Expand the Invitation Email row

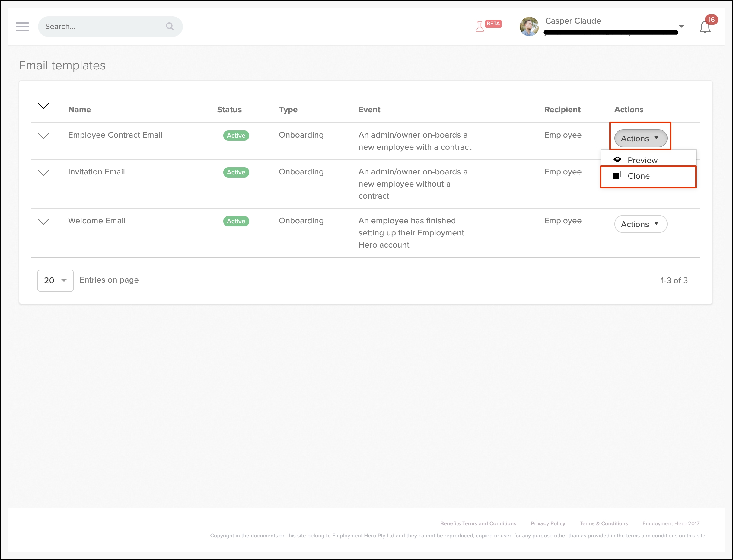(43, 173)
